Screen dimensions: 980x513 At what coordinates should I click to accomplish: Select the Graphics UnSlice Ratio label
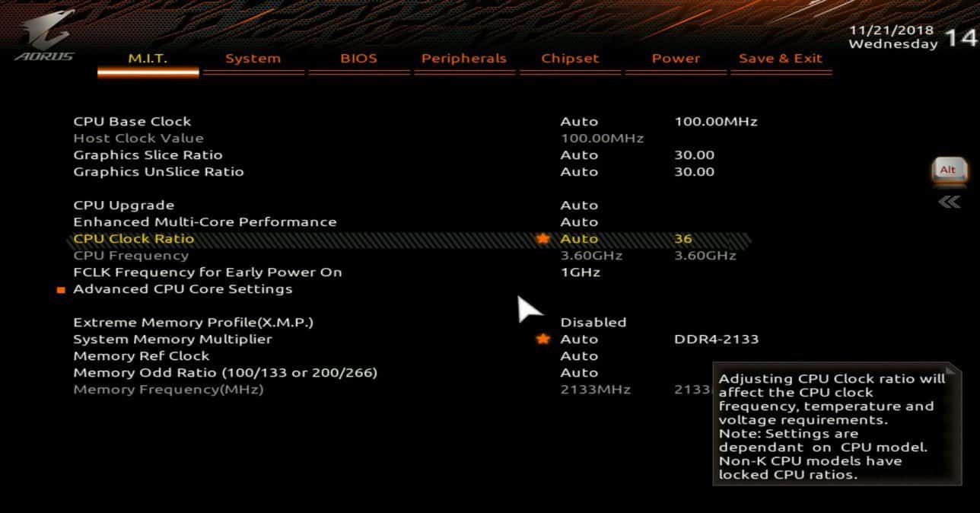[x=158, y=172]
